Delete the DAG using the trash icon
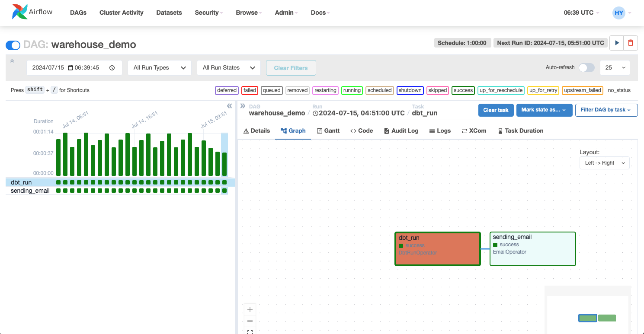Screen dimensions: 644x334 pyautogui.click(x=631, y=43)
